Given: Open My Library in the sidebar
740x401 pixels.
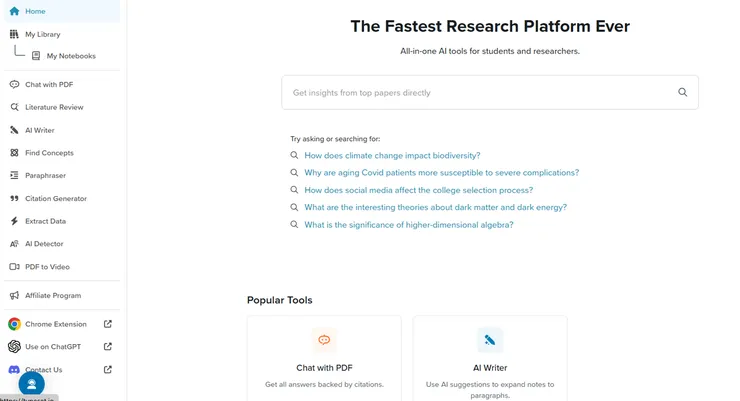Looking at the screenshot, I should coord(42,34).
